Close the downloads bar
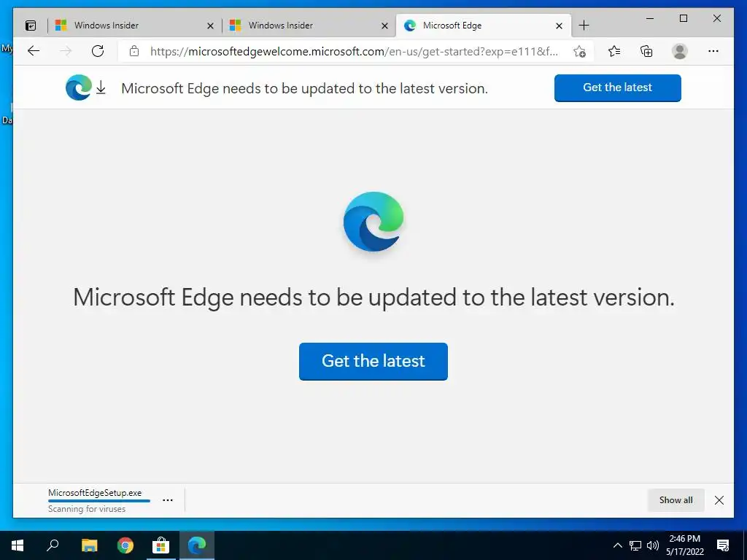 719,500
